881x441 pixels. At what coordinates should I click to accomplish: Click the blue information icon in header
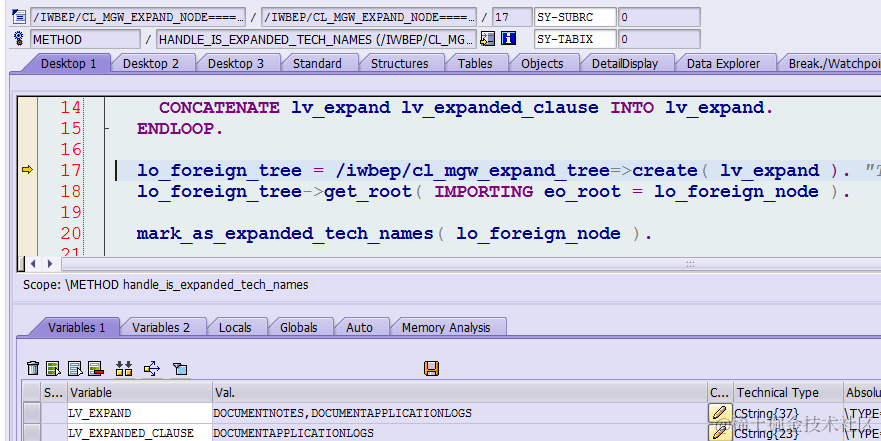click(x=508, y=39)
